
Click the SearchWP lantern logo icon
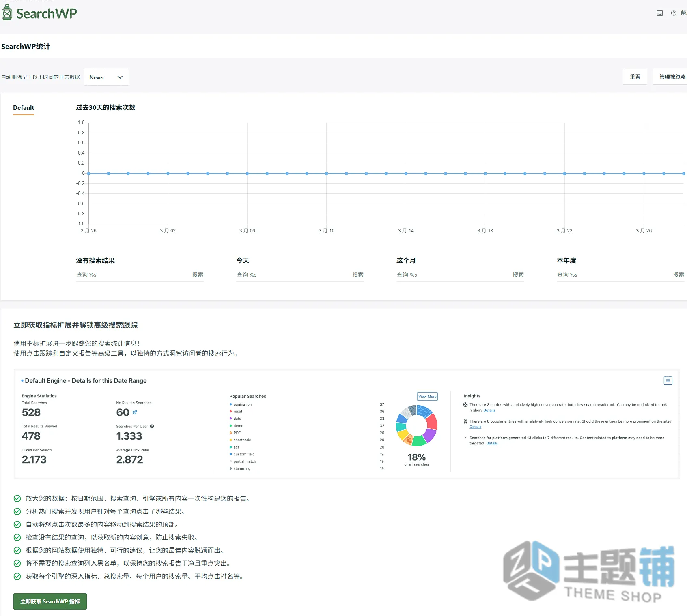[x=7, y=13]
